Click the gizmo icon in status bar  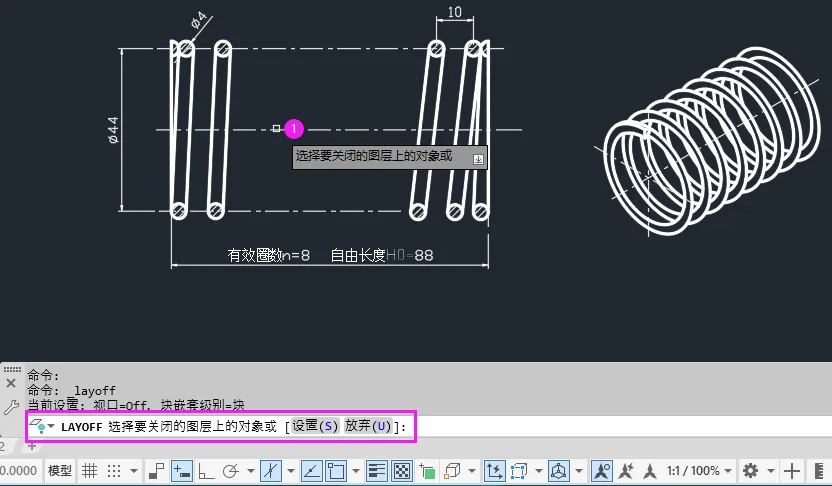(x=559, y=471)
